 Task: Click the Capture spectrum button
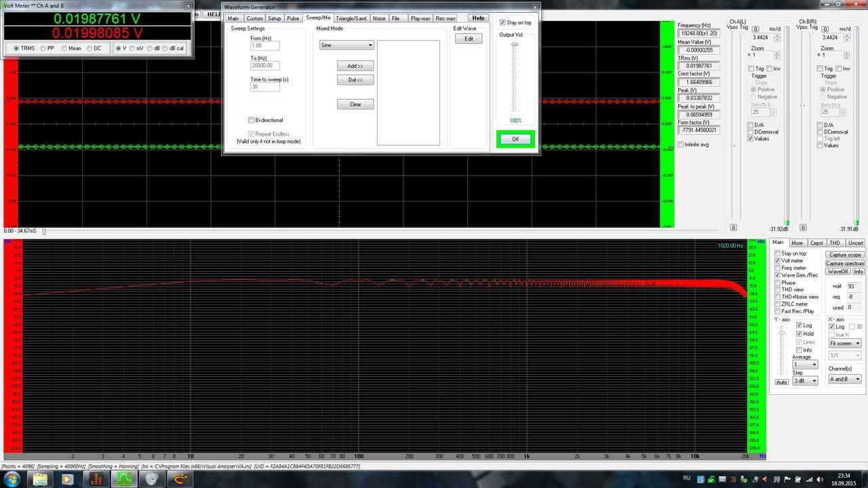(845, 263)
